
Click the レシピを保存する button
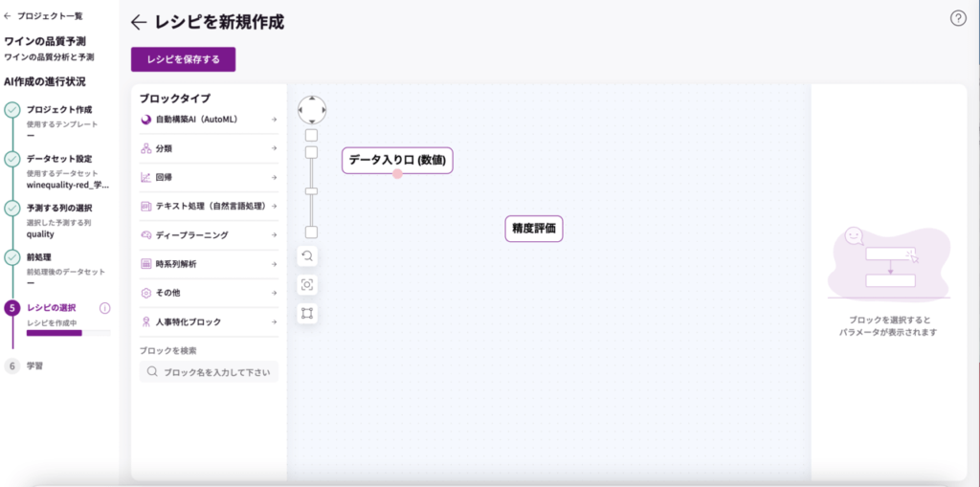coord(183,59)
